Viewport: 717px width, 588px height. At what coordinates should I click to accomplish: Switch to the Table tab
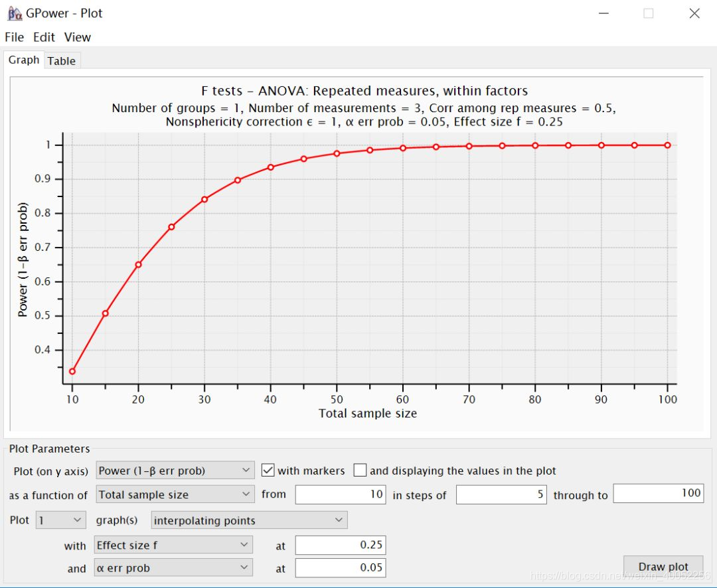pos(61,61)
